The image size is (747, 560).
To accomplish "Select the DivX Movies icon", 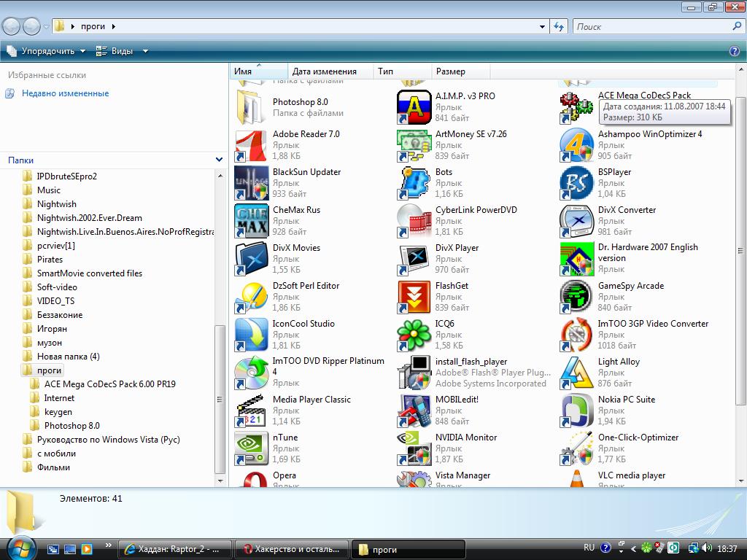I will tap(251, 259).
